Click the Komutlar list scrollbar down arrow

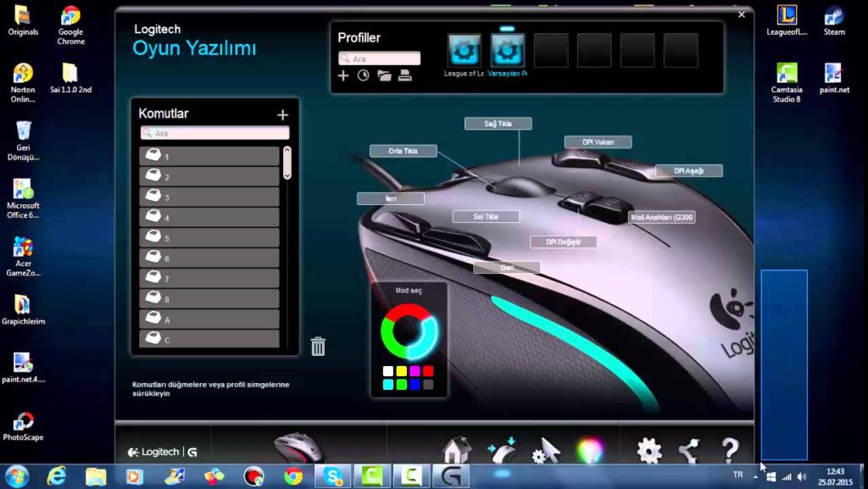(x=287, y=175)
